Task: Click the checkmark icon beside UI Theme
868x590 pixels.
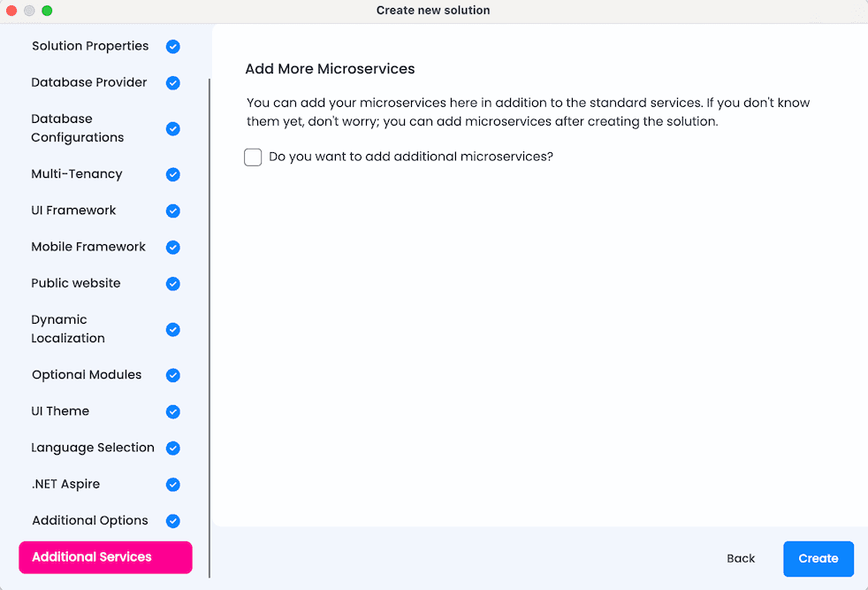Action: tap(172, 411)
